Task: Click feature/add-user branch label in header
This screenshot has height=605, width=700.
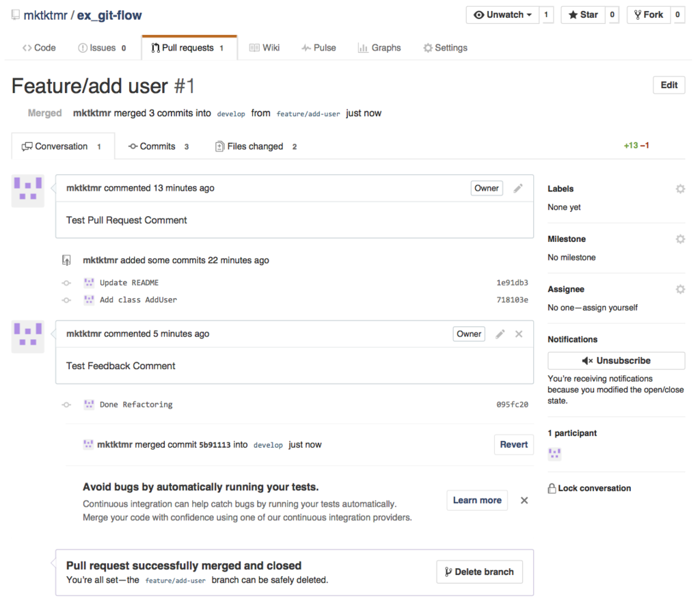Action: (x=308, y=114)
